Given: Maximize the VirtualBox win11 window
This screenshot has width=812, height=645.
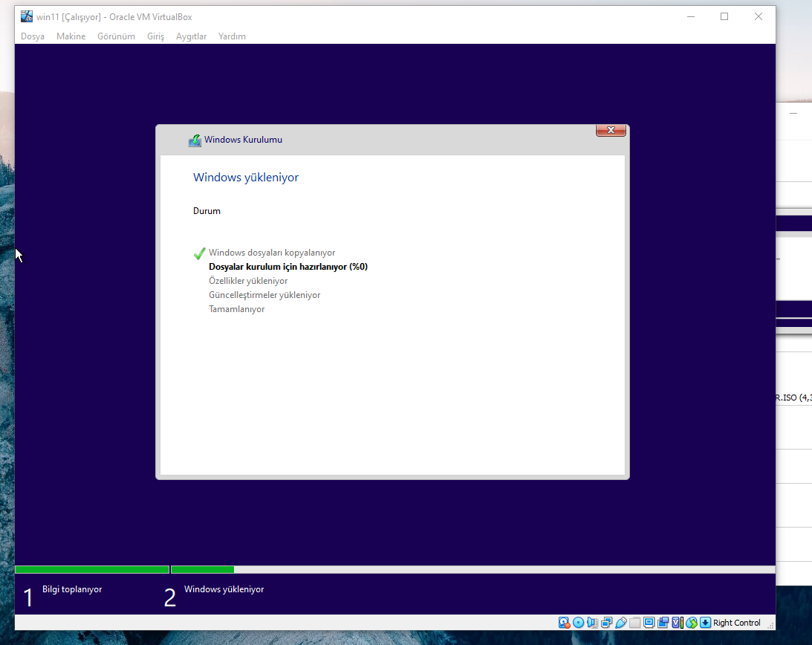Looking at the screenshot, I should coord(724,16).
